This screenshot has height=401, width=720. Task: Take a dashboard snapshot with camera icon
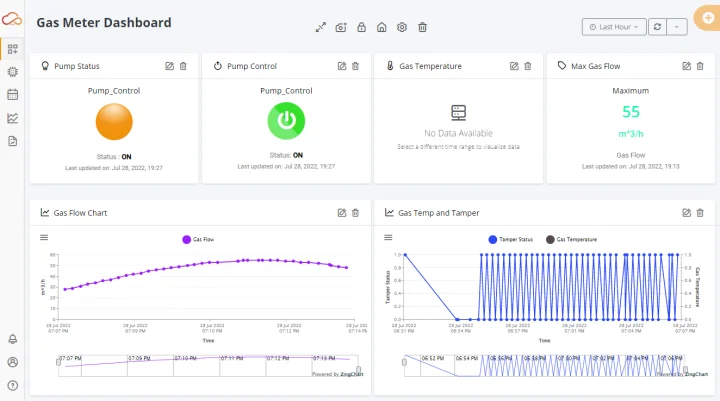tap(341, 28)
